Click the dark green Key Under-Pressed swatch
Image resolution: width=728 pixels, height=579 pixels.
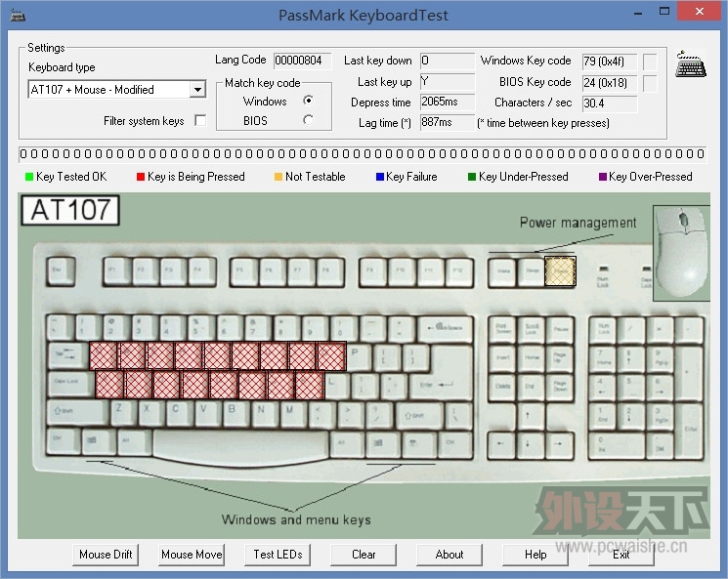tap(472, 177)
